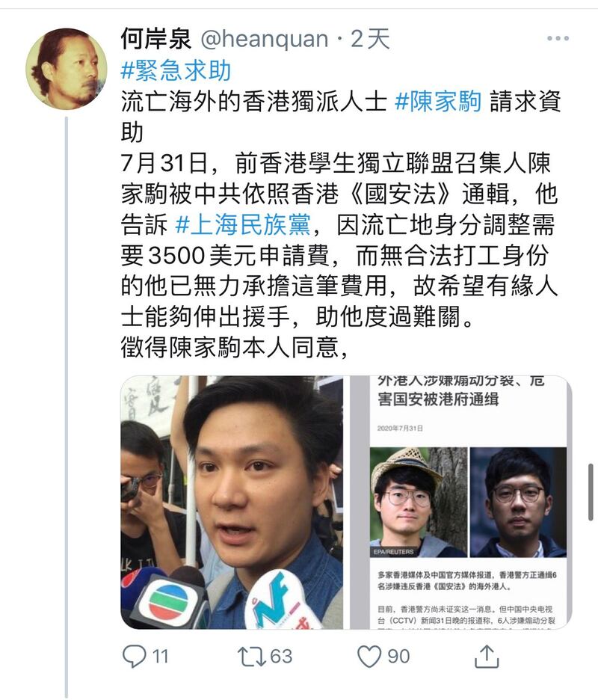Open the news article screenshot image
Viewport: 598px width, 700px height.
pos(460,503)
